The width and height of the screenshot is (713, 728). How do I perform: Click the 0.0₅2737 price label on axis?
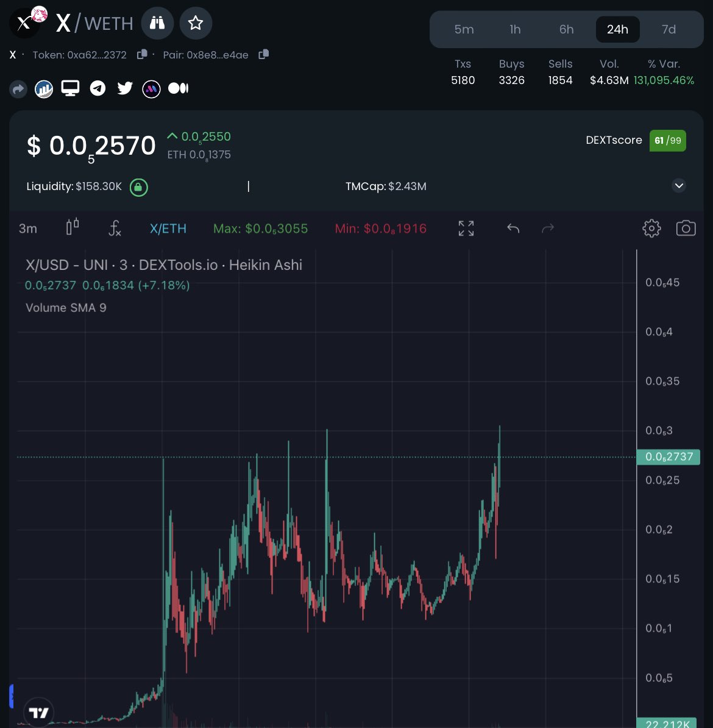[x=668, y=457]
